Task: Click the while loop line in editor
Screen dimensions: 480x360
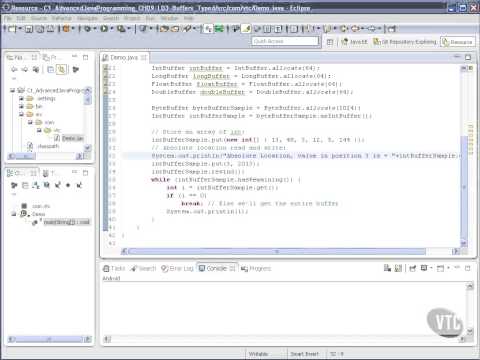Action: (x=226, y=180)
